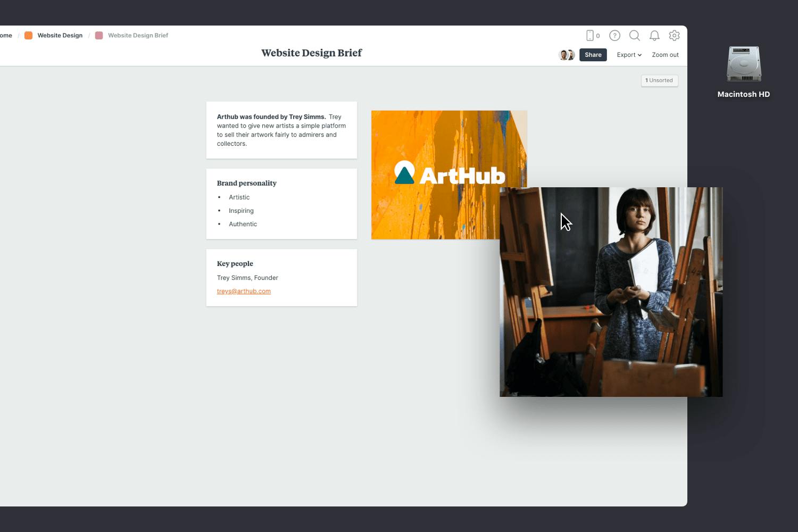The image size is (798, 532).
Task: Open the help icon in the top bar
Action: tap(614, 35)
